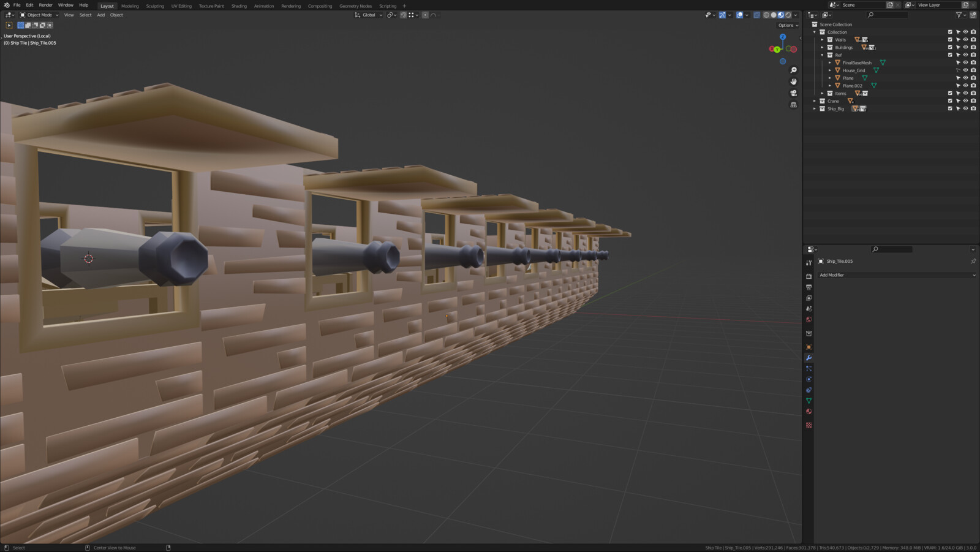
Task: Toggle wireframe viewport shading
Action: [x=766, y=15]
